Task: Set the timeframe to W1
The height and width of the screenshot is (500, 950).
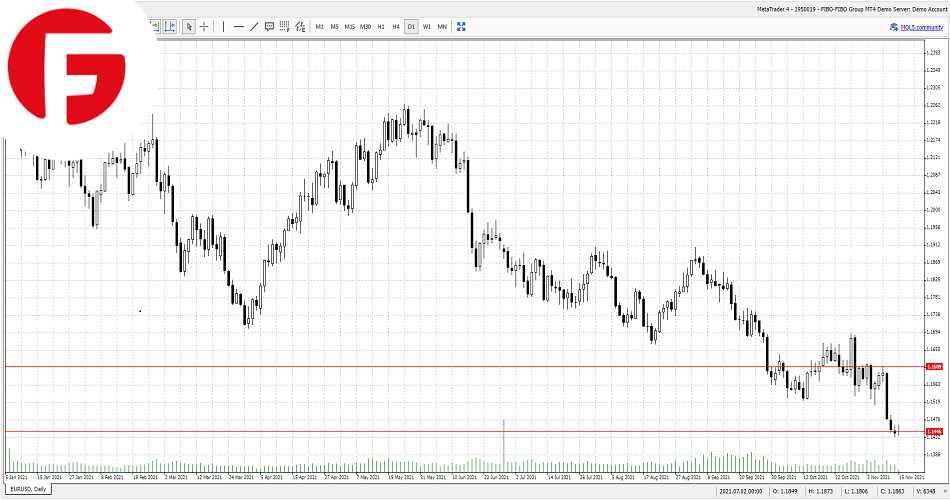Action: (x=427, y=27)
